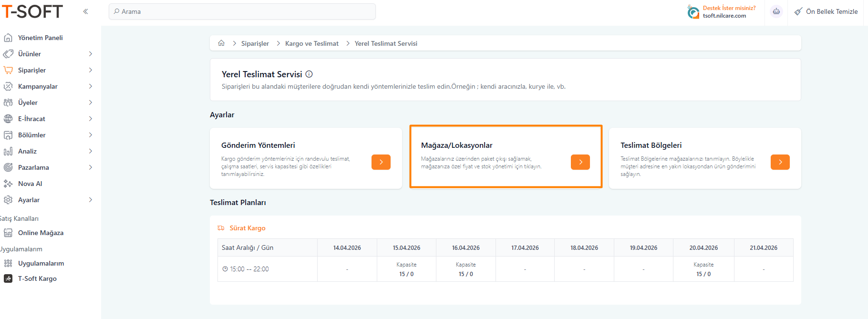This screenshot has height=319, width=868.
Task: Click capacity cell under 20.04.2026
Action: (x=703, y=269)
